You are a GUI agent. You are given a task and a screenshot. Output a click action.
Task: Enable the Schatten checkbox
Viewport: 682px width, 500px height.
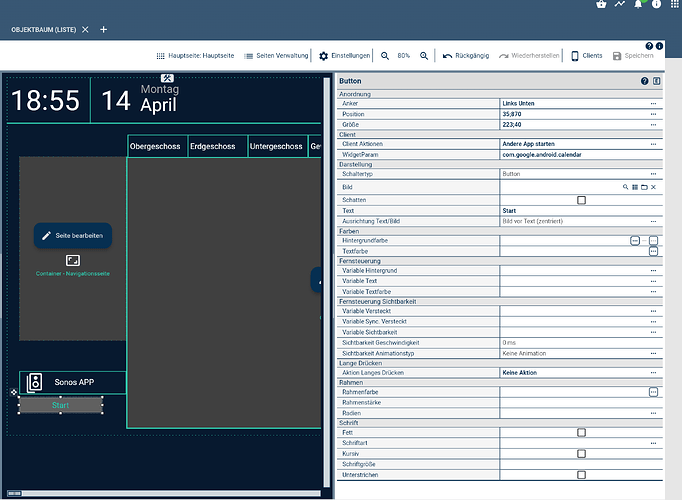[x=581, y=200]
